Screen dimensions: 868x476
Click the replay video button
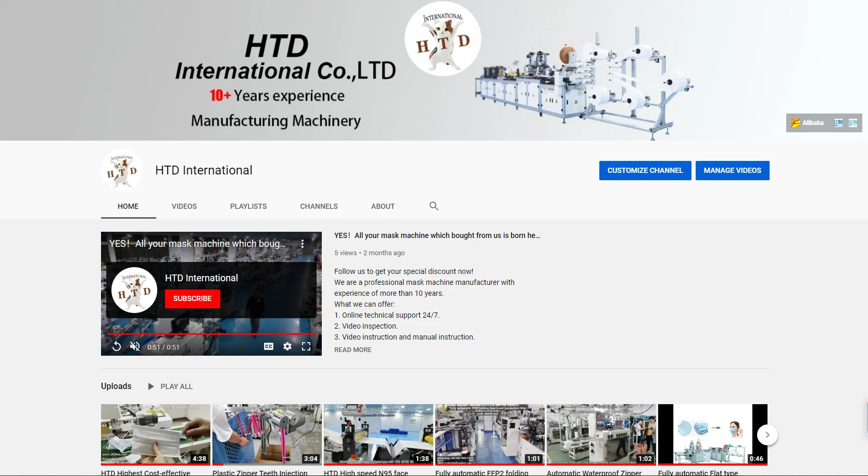pyautogui.click(x=117, y=347)
